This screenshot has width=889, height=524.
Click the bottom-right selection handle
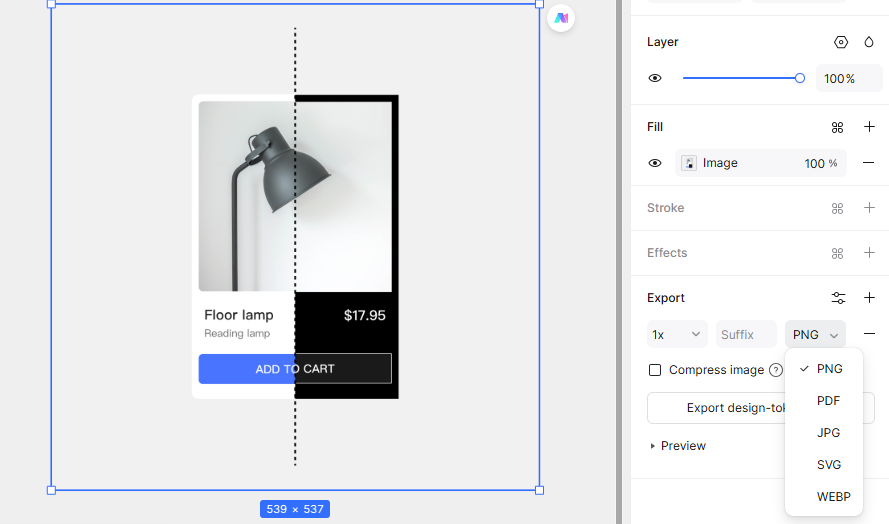[539, 490]
